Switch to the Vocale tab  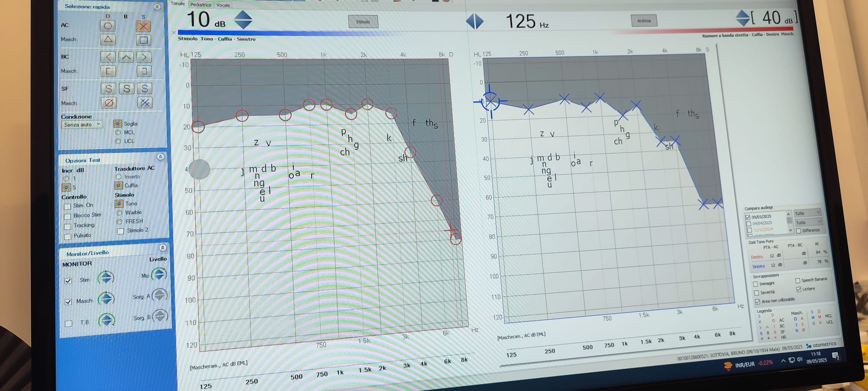223,5
